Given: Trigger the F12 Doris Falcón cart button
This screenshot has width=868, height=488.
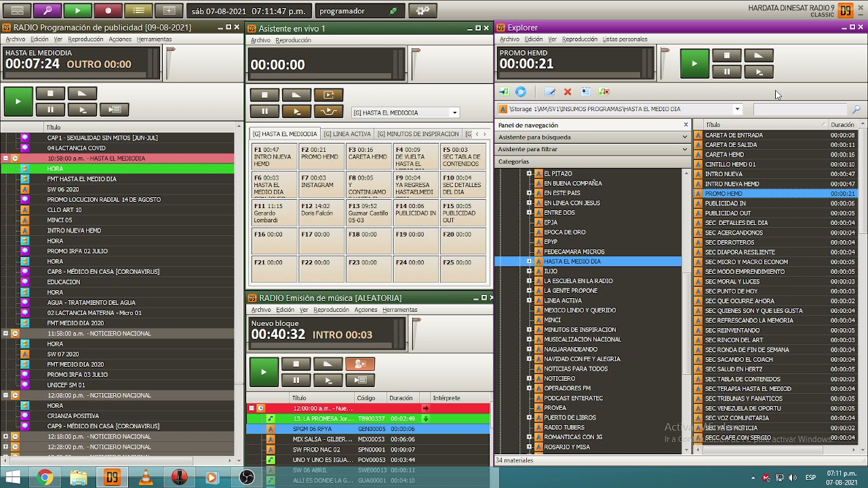Looking at the screenshot, I should pos(321,213).
